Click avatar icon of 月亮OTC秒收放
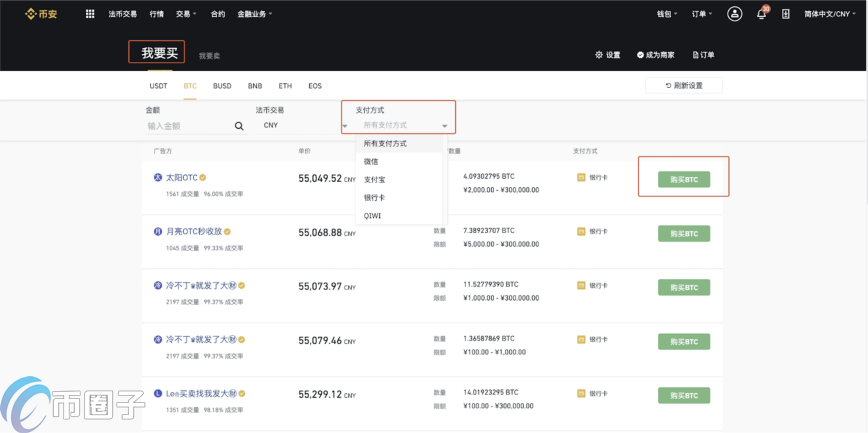 pyautogui.click(x=158, y=231)
